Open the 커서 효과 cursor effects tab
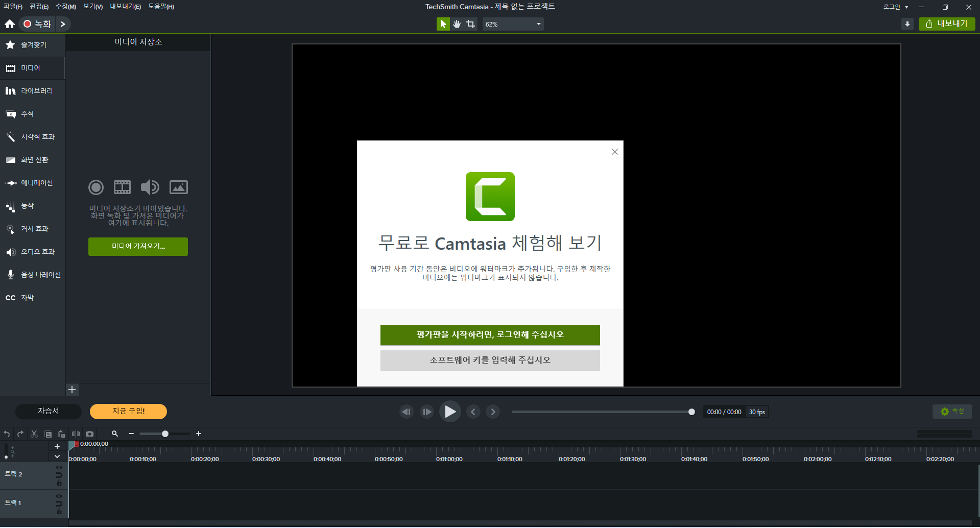Screen dimensions: 980x528 pyautogui.click(x=33, y=229)
